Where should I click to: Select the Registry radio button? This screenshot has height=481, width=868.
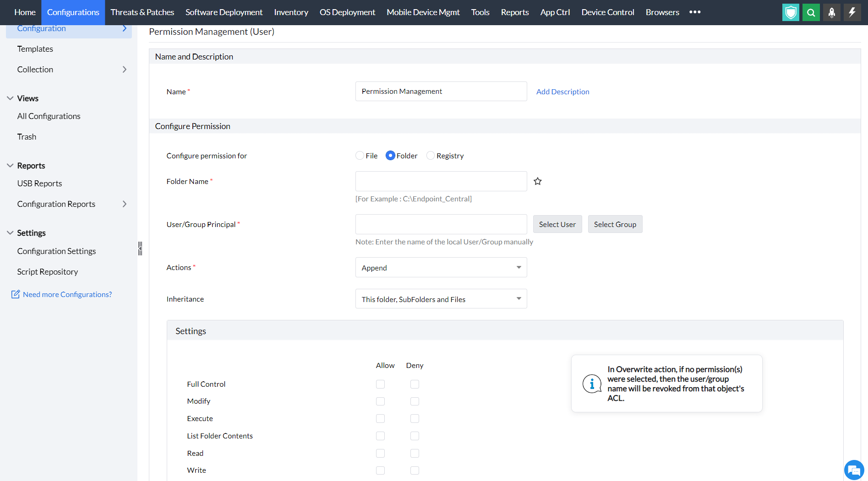pos(431,156)
